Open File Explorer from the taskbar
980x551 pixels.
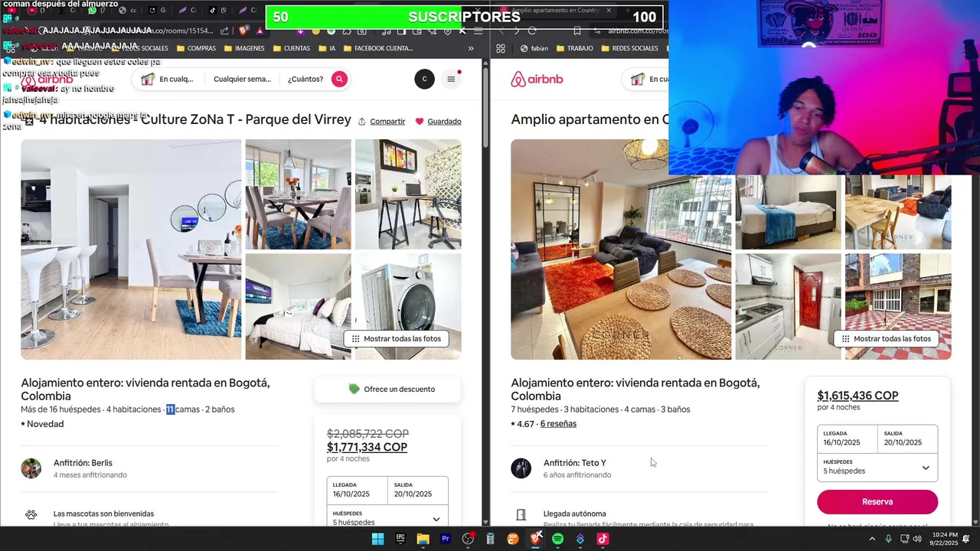click(x=423, y=539)
